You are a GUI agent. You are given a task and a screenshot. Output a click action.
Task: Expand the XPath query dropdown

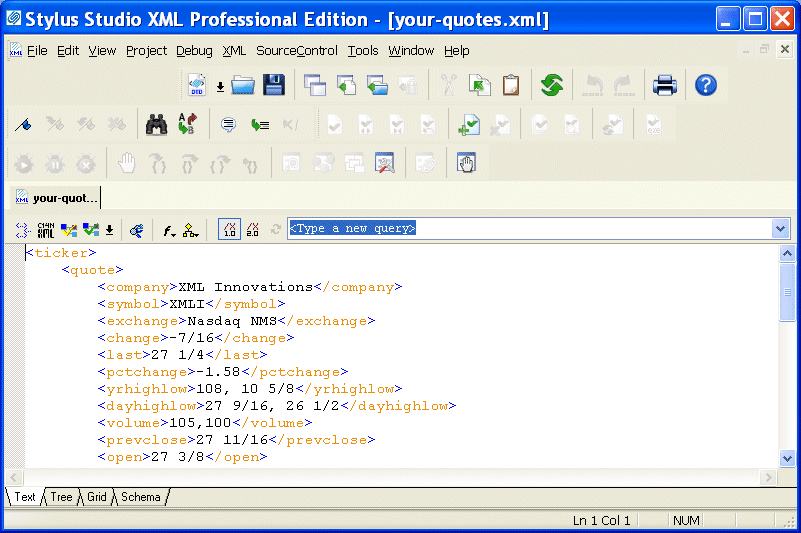pyautogui.click(x=781, y=229)
